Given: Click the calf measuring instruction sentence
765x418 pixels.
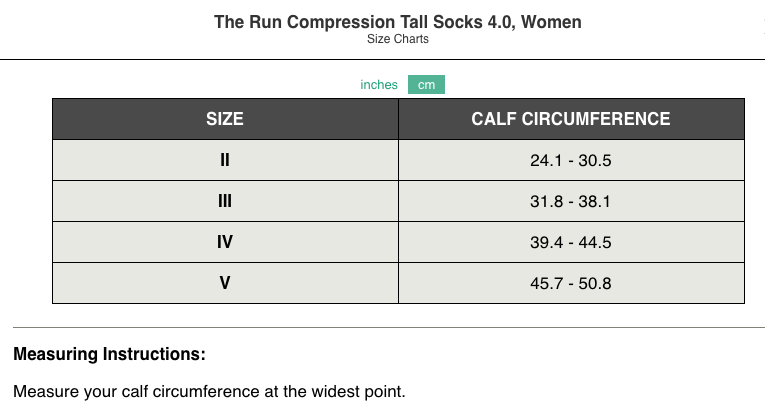Looking at the screenshot, I should click(x=210, y=391).
